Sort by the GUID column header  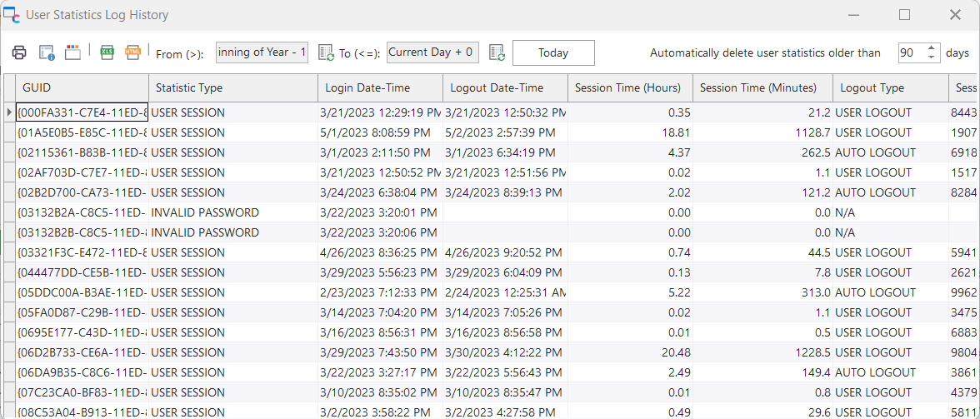(82, 87)
